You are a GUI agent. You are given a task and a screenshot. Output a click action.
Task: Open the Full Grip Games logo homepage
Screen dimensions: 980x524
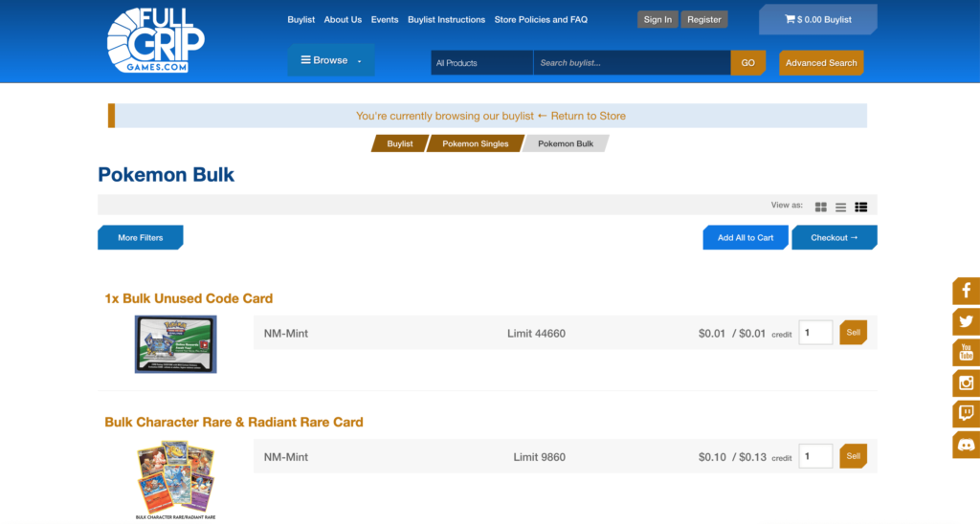tap(156, 40)
